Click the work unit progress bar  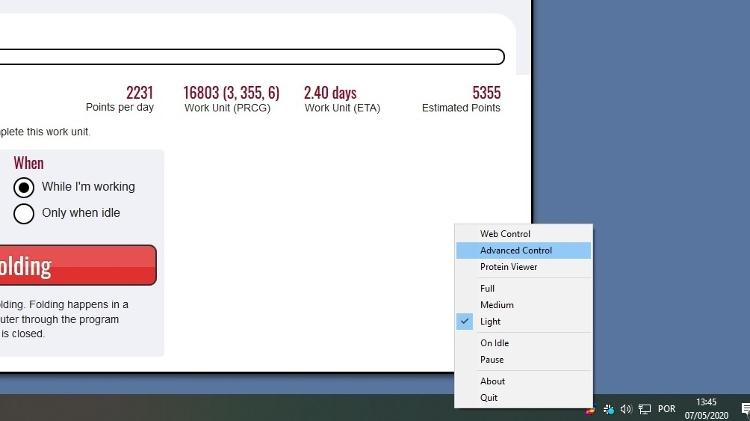(252, 56)
